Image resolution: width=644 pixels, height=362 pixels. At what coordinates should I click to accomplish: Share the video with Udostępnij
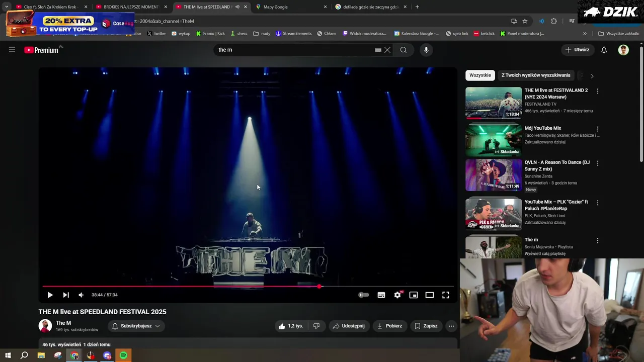[x=349, y=326]
